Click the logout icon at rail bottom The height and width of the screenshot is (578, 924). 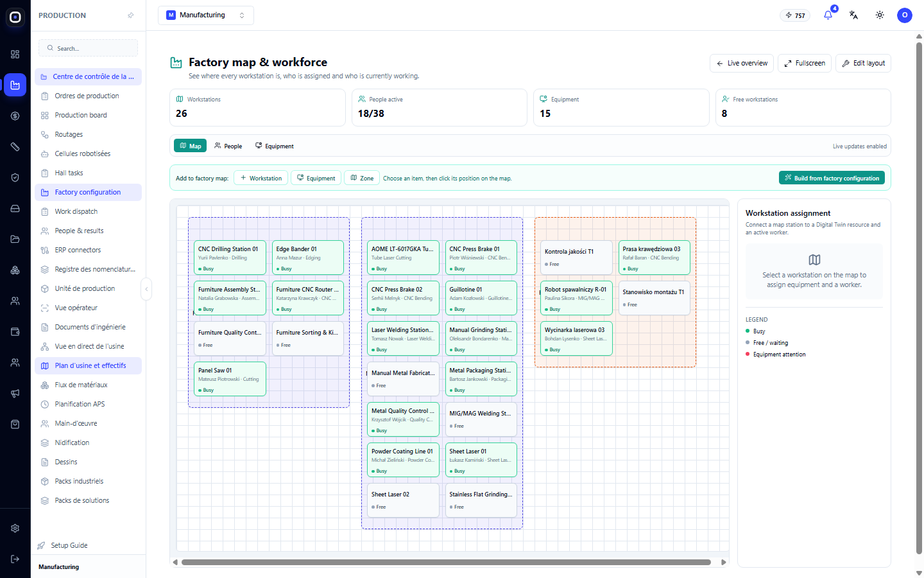click(x=15, y=559)
